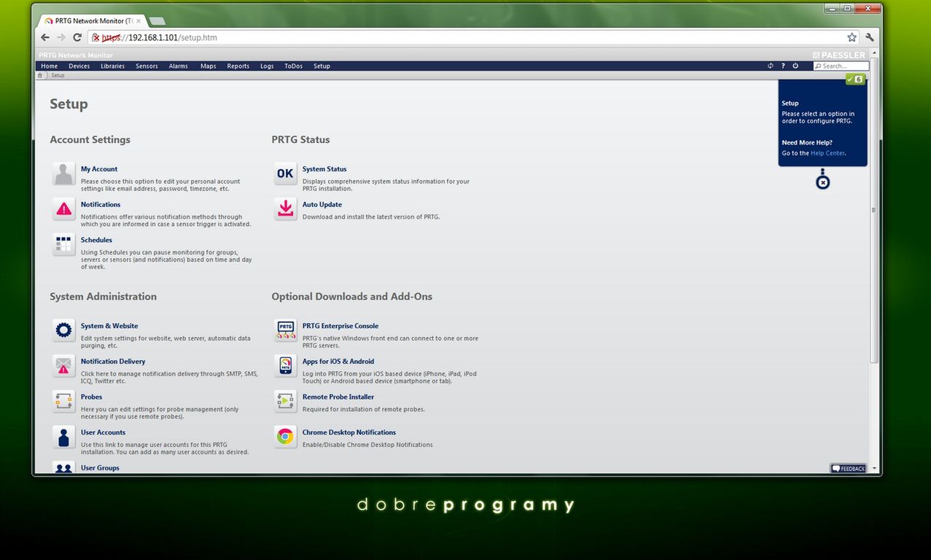Open the My Account link
This screenshot has width=931, height=560.
click(x=99, y=169)
